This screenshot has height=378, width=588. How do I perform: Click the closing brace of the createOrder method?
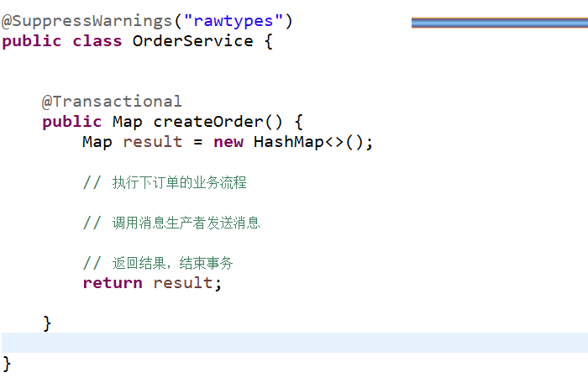47,323
